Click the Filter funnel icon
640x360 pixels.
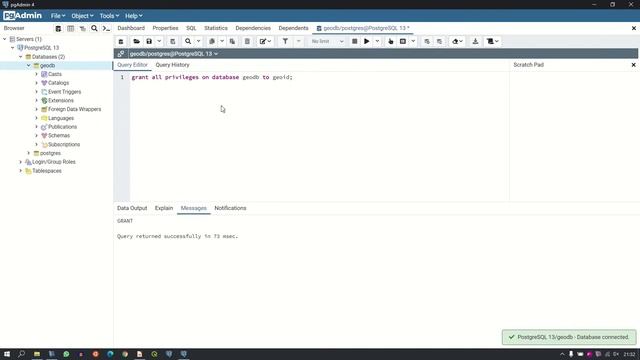tap(285, 41)
